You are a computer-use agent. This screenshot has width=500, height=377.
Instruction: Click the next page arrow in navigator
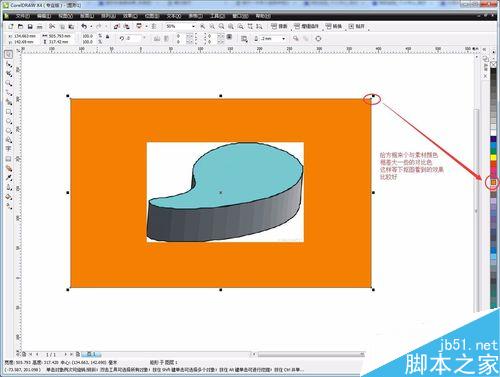(65, 354)
